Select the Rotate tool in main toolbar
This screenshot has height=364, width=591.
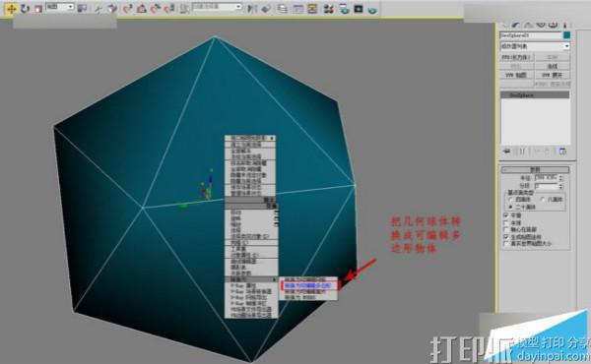point(26,8)
